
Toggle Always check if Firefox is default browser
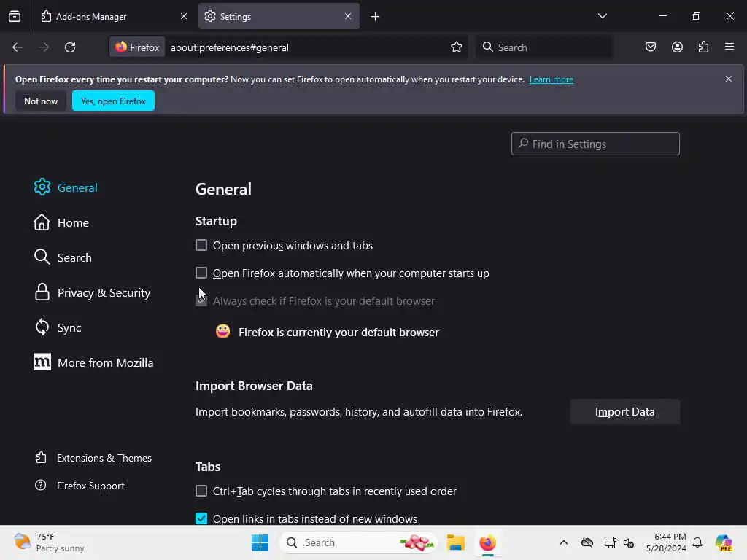point(201,301)
